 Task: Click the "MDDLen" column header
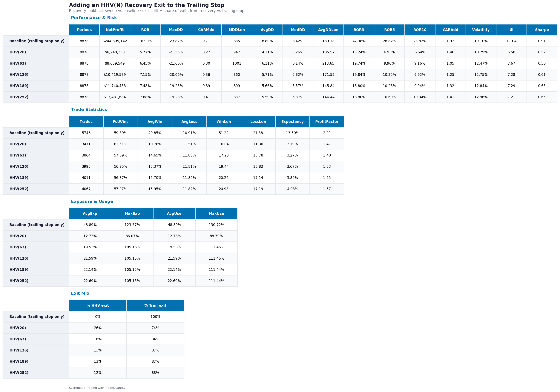tap(237, 30)
